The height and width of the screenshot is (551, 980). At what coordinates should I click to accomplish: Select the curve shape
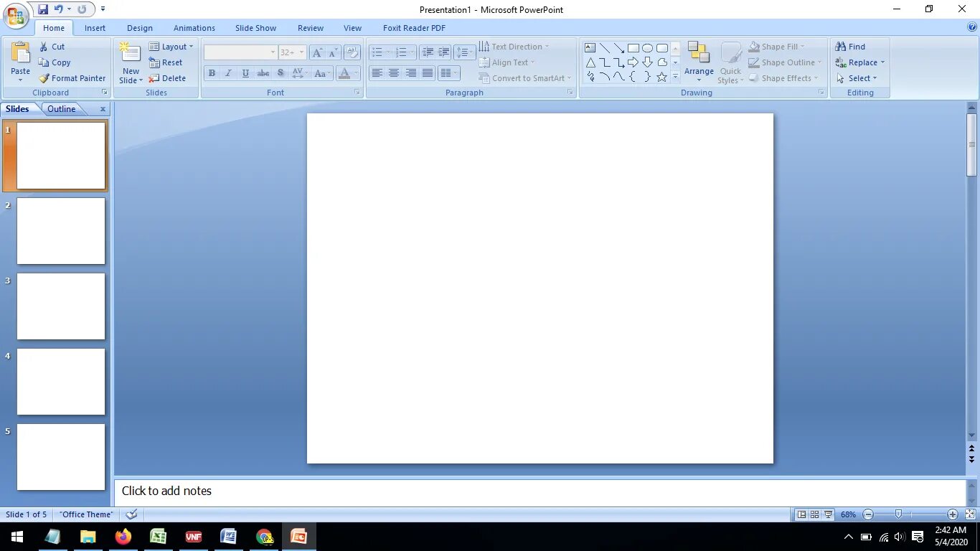[619, 77]
